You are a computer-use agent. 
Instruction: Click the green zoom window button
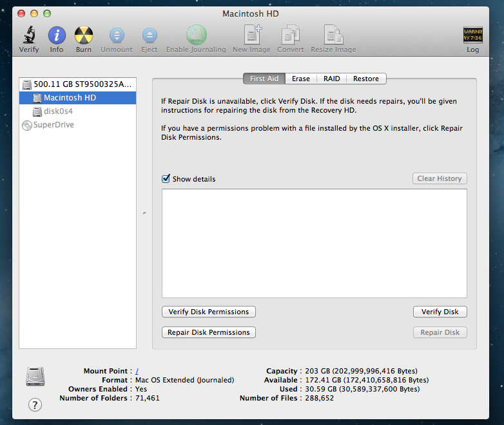click(47, 14)
